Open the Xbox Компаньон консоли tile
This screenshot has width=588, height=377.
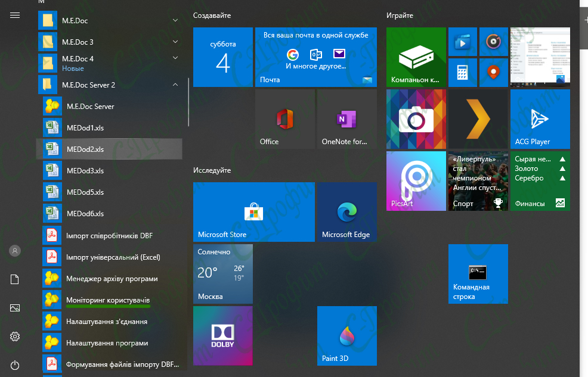coord(416,57)
